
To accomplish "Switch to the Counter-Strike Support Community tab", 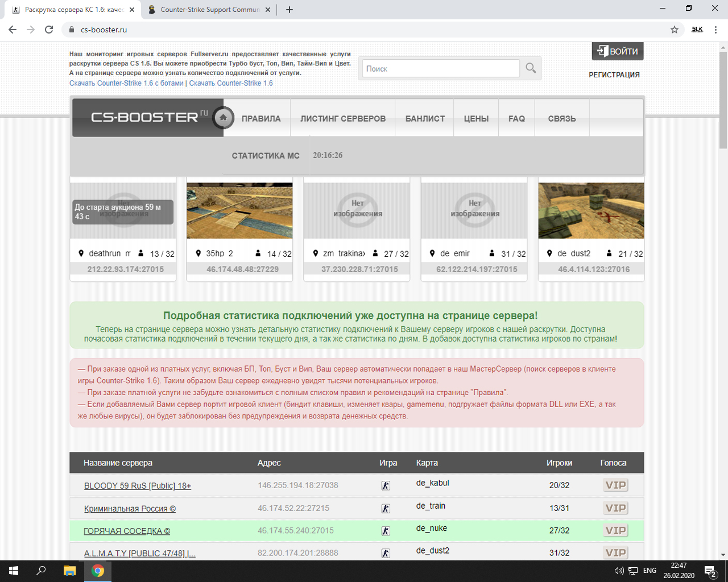I will tap(208, 10).
